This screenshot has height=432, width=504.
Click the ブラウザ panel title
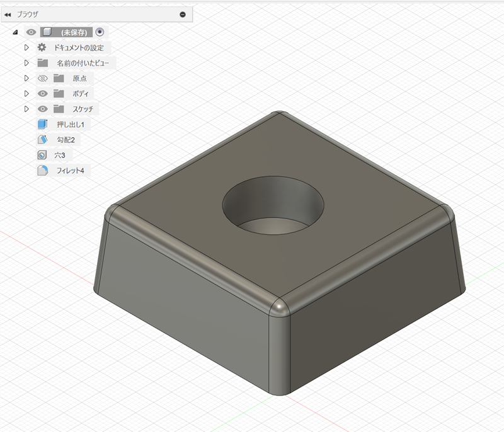(28, 14)
